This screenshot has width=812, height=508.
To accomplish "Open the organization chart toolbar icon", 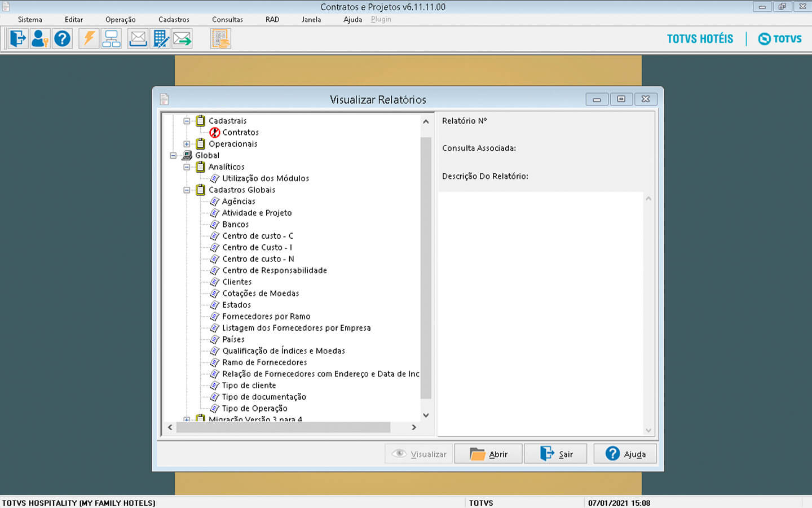I will (x=111, y=39).
